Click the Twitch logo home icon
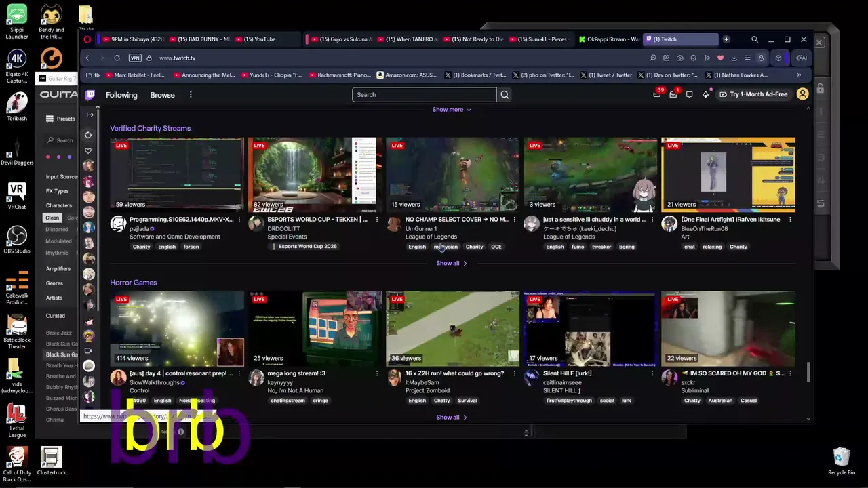The image size is (868, 488). pos(90,95)
